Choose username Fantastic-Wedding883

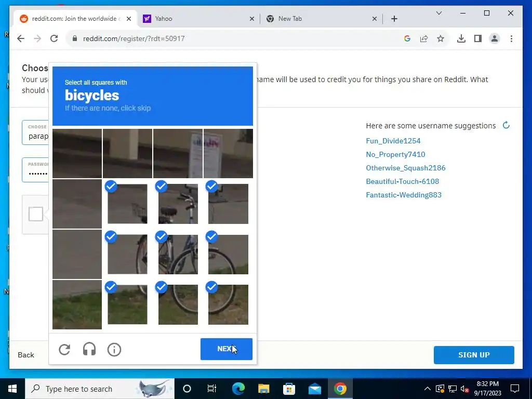point(403,195)
